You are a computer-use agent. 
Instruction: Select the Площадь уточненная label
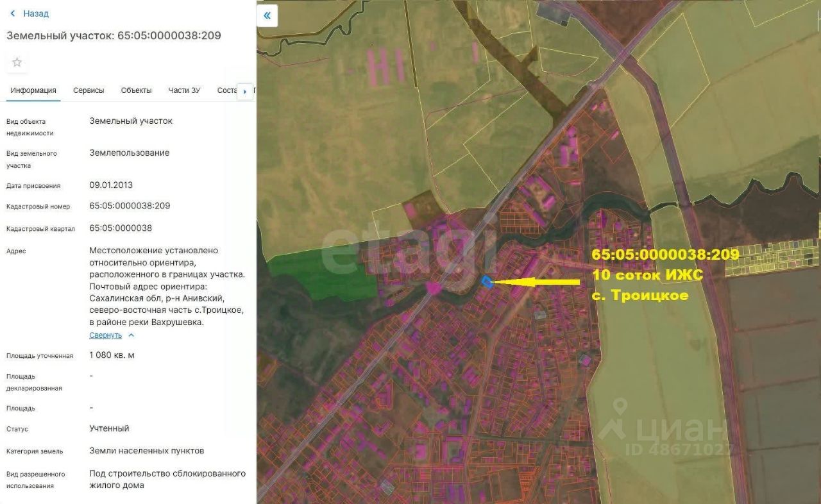tap(40, 356)
